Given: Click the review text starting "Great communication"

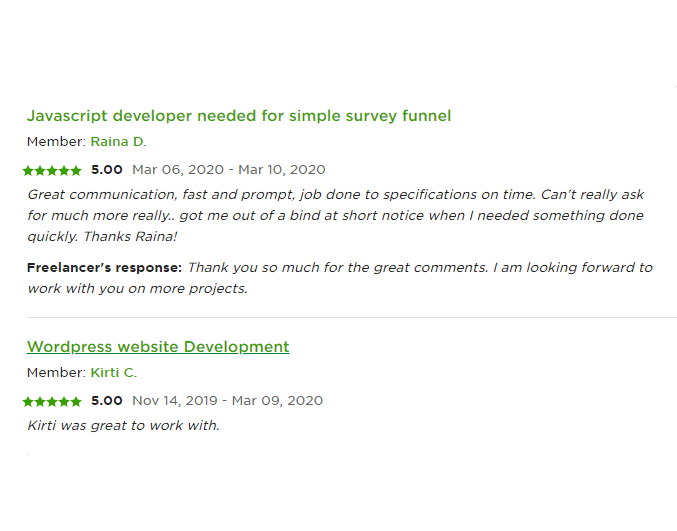Looking at the screenshot, I should 336,215.
